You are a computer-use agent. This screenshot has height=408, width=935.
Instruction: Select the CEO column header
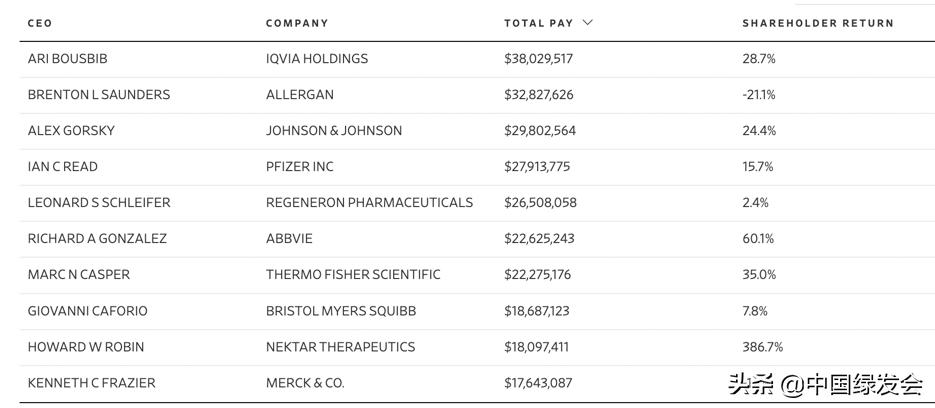pos(40,23)
